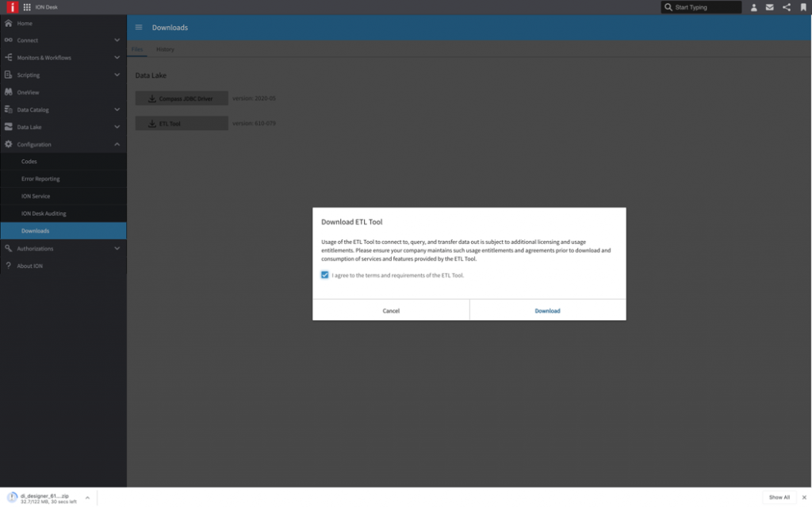Expand the Data Lake chevron
The image size is (812, 508).
(x=117, y=127)
